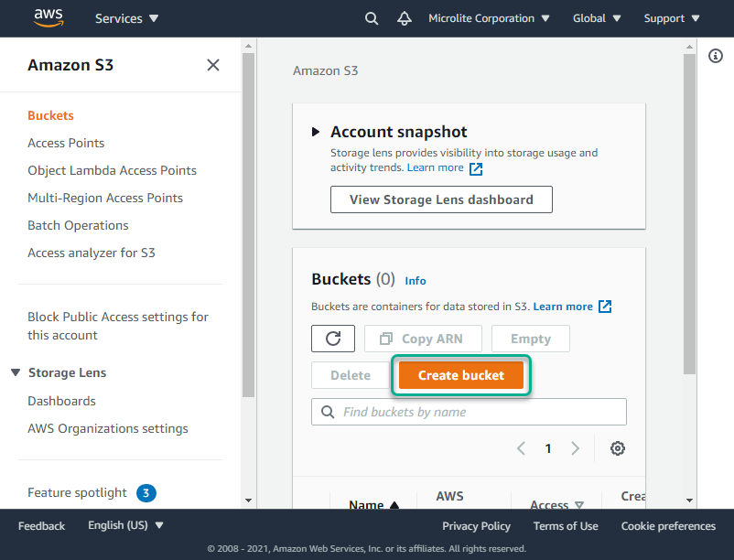Click the main content vertical scrollbar
The height and width of the screenshot is (560, 734).
tap(689, 214)
